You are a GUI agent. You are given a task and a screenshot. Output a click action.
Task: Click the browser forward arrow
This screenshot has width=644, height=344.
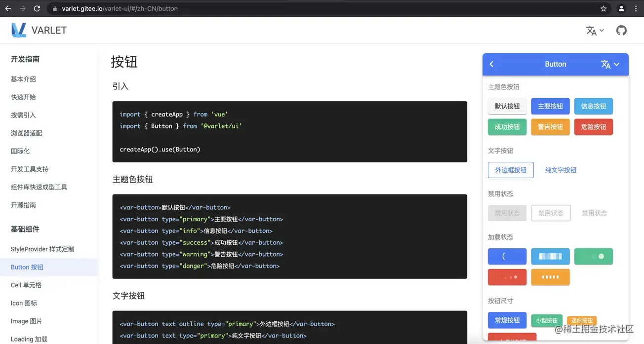point(22,8)
